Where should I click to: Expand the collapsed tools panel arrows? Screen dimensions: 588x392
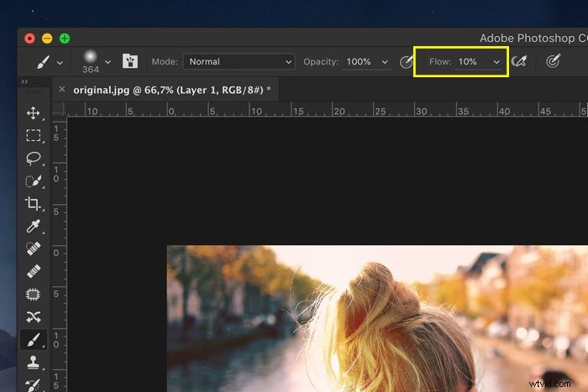(24, 81)
